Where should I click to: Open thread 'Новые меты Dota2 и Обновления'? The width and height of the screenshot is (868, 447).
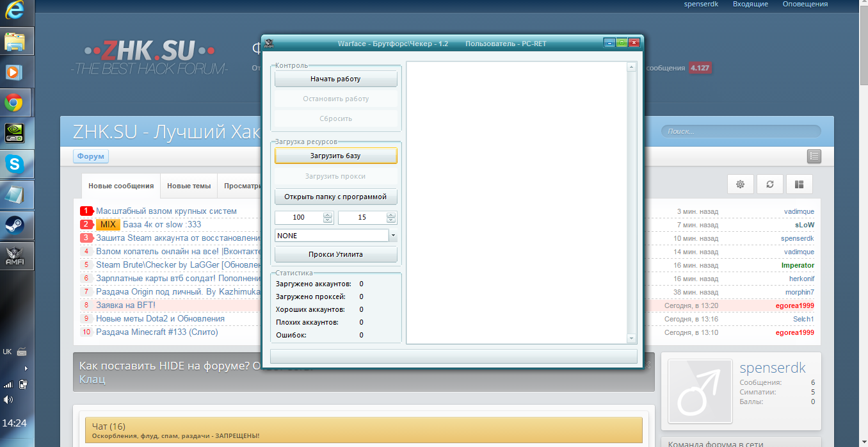point(160,319)
